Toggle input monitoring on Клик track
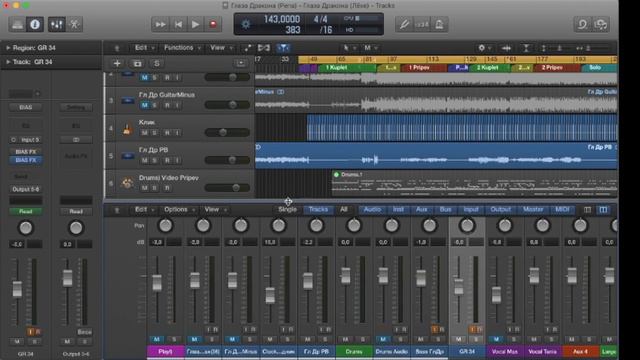This screenshot has width=640, height=360. (178, 133)
